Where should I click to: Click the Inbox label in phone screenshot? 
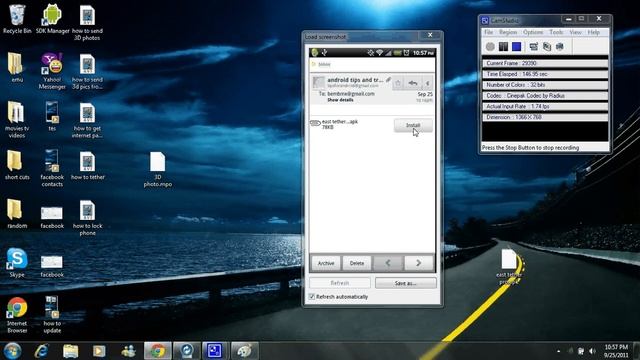tap(324, 64)
